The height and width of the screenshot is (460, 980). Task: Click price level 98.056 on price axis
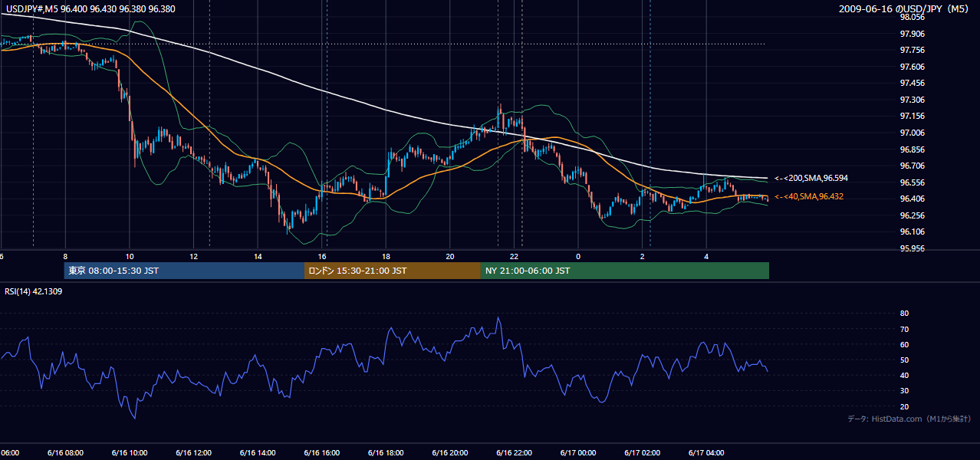tap(912, 17)
